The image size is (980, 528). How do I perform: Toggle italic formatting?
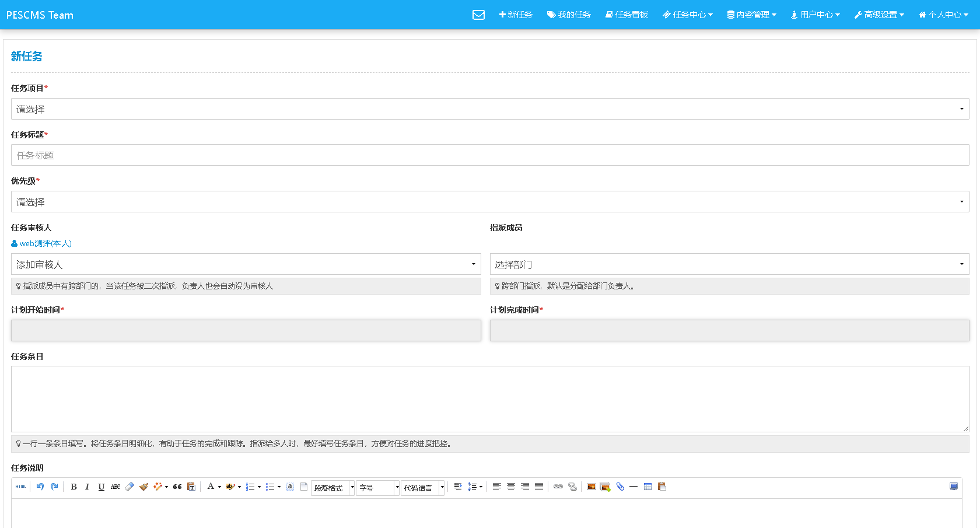coord(87,487)
